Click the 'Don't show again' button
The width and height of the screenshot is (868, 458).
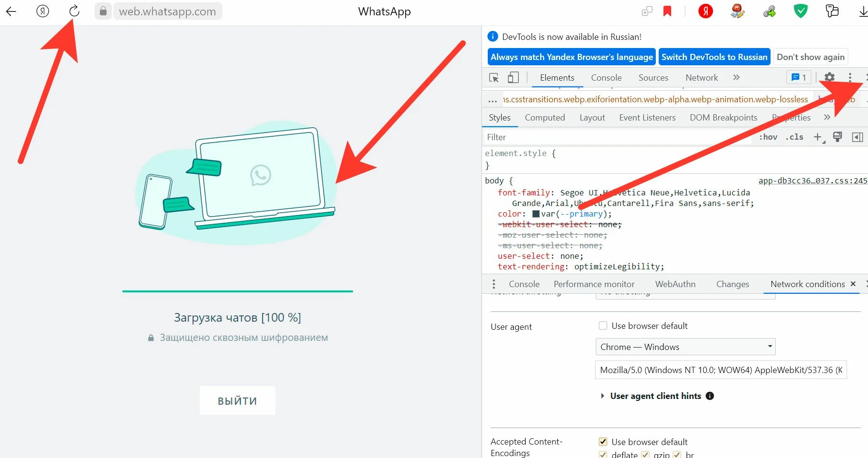pos(810,57)
